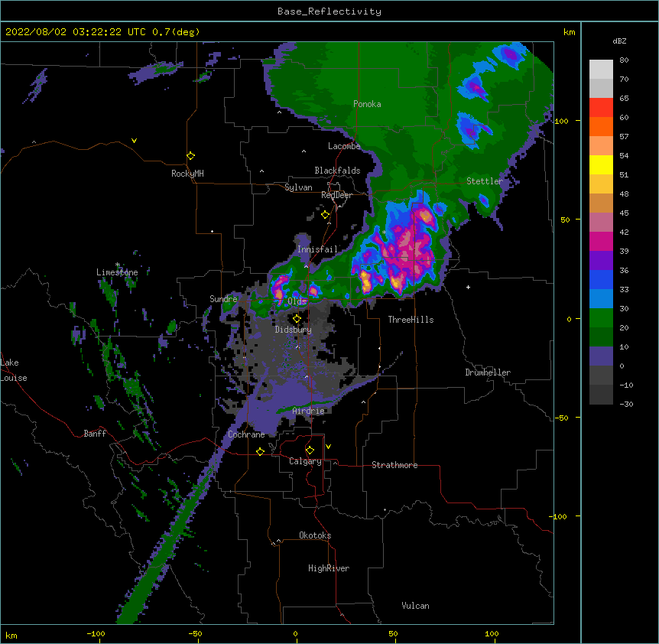Click the 50 tick on the right vertical axis
This screenshot has height=644, width=659.
[x=565, y=220]
